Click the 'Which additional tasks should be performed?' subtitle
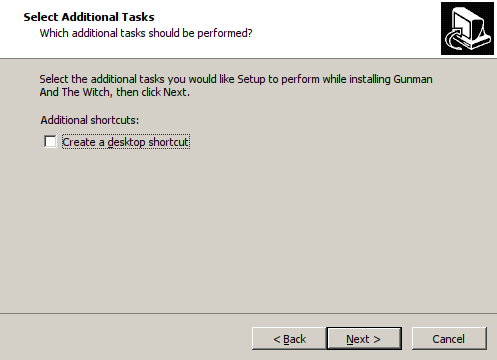The width and height of the screenshot is (497, 360). 146,33
